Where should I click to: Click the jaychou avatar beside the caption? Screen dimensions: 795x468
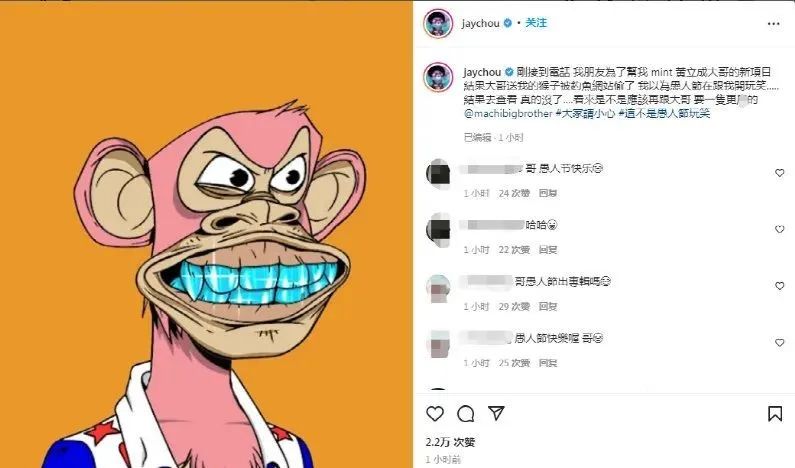coord(438,77)
